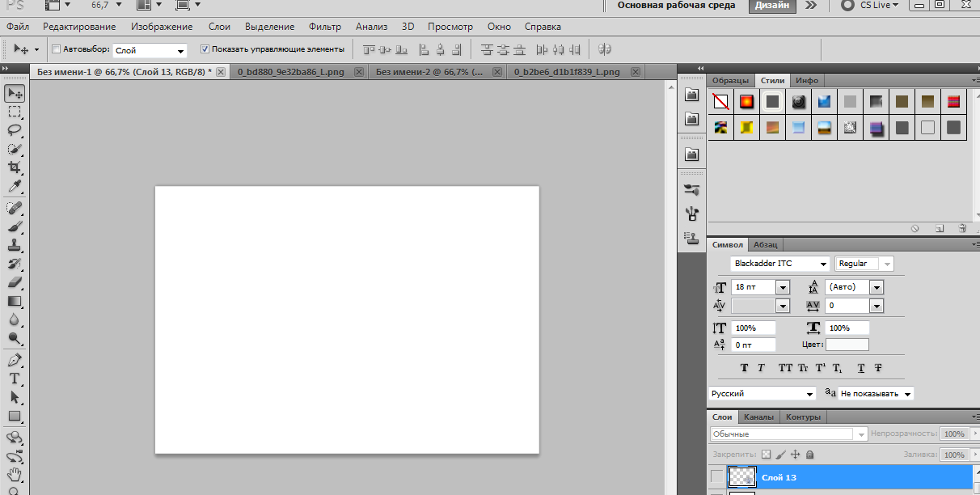Select the Hand tool
This screenshot has width=980, height=495.
[x=15, y=475]
